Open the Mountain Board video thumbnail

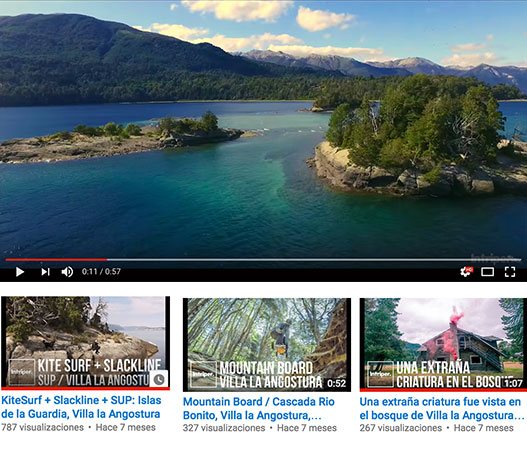pyautogui.click(x=267, y=345)
